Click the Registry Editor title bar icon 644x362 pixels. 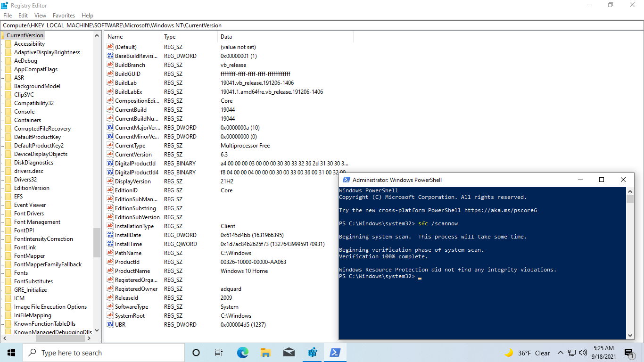click(4, 5)
